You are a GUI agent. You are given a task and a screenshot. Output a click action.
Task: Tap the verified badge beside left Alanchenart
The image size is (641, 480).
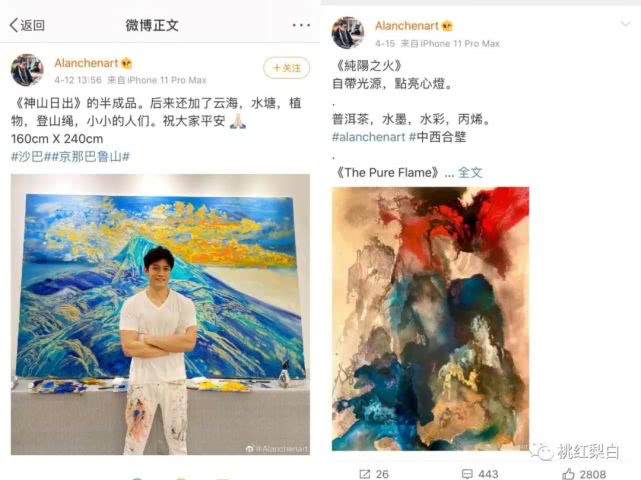pos(126,63)
